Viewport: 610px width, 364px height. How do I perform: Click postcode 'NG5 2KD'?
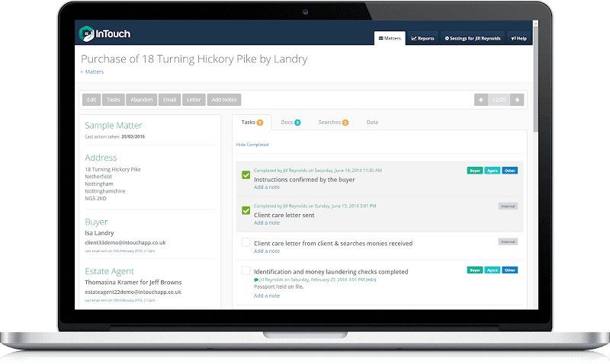pos(95,199)
